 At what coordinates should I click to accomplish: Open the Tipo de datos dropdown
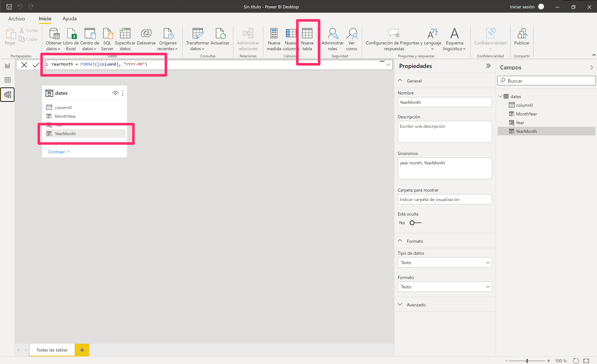coord(445,263)
